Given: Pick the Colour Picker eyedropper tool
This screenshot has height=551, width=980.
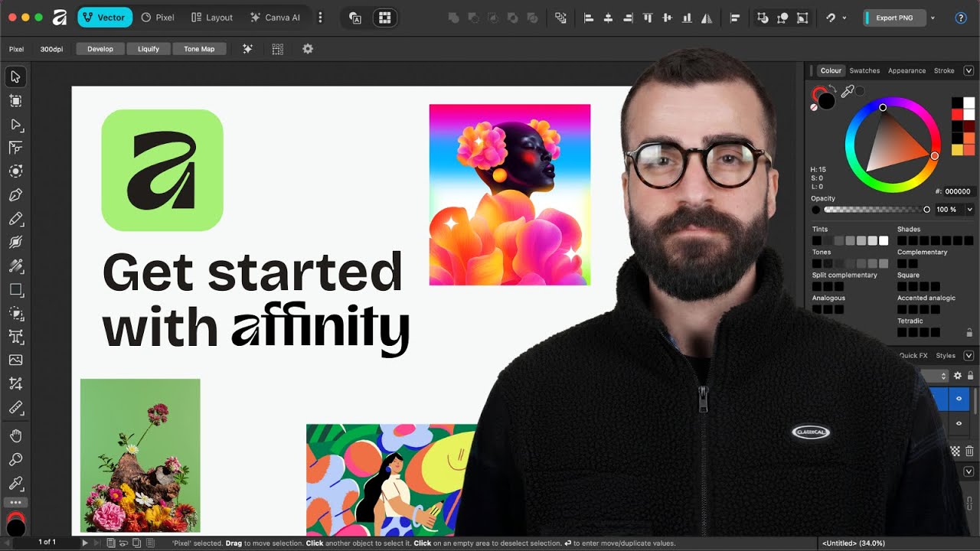Looking at the screenshot, I should pos(15,483).
